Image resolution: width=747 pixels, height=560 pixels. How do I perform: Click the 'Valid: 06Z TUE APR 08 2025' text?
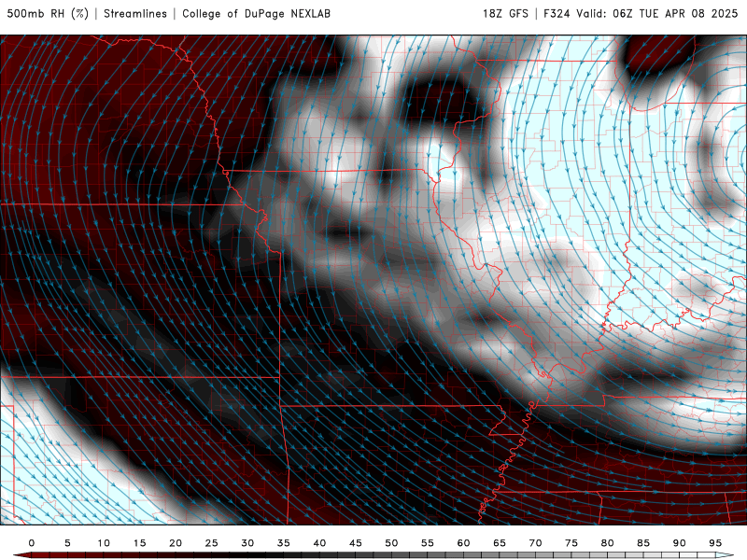[x=657, y=13]
